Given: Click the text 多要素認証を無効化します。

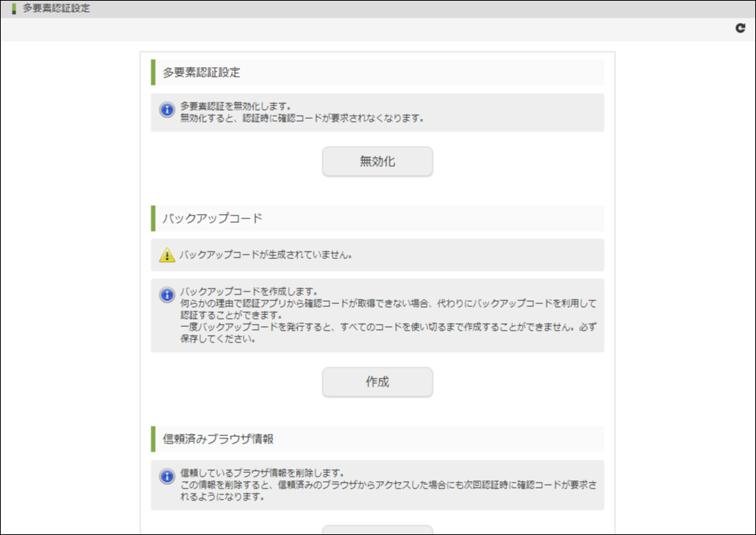Looking at the screenshot, I should click(236, 106).
